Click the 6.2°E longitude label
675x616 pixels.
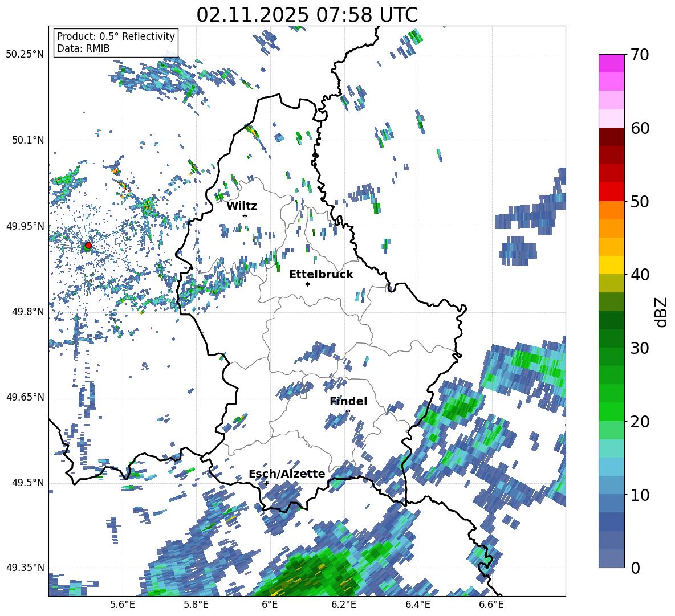tap(344, 605)
